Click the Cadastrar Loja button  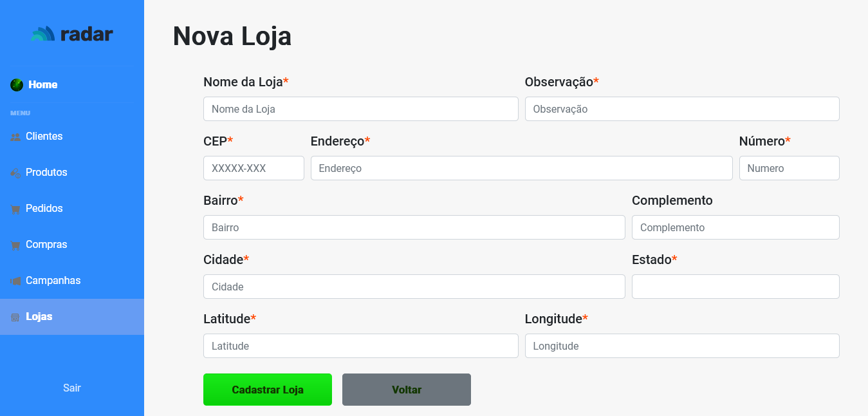pos(267,390)
